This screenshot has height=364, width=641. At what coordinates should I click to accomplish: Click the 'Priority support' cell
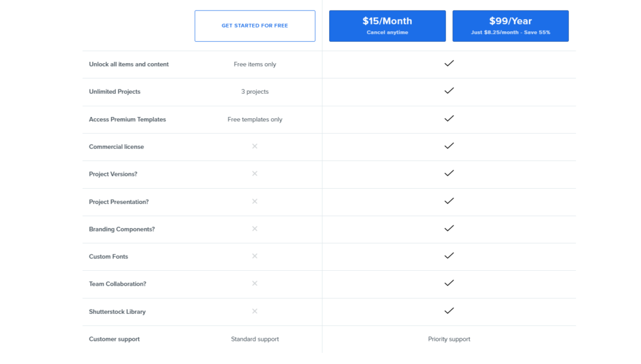(x=449, y=339)
